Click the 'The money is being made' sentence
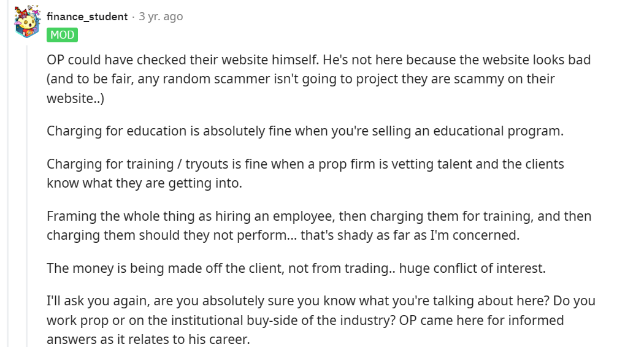Viewport: 644px width, 347px height. (x=296, y=268)
